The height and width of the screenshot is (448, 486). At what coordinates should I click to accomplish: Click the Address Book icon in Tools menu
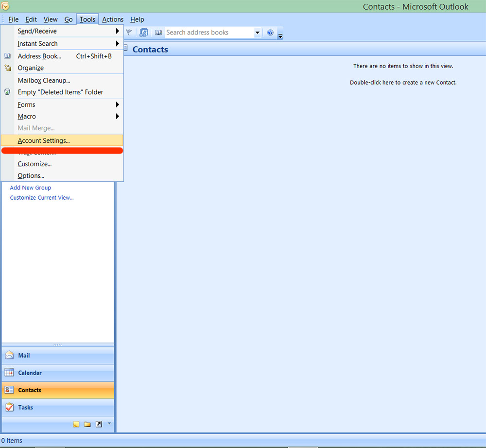7,56
